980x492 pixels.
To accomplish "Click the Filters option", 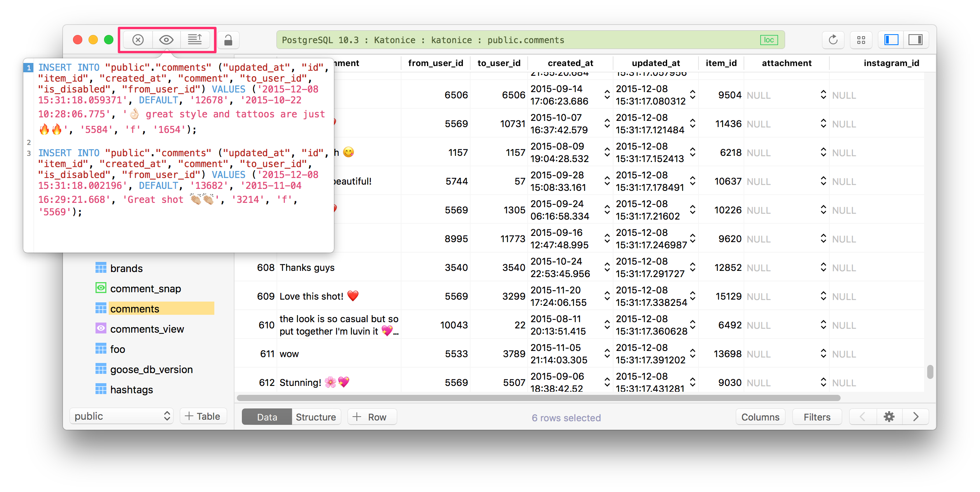I will pyautogui.click(x=816, y=416).
